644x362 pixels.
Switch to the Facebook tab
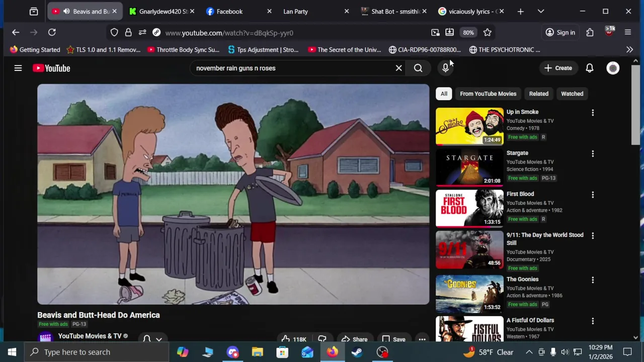[x=237, y=11]
